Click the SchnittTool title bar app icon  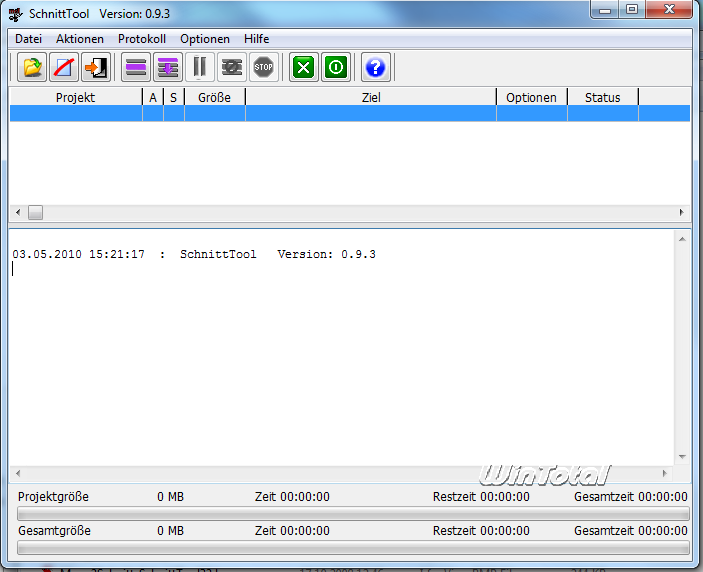coord(16,14)
